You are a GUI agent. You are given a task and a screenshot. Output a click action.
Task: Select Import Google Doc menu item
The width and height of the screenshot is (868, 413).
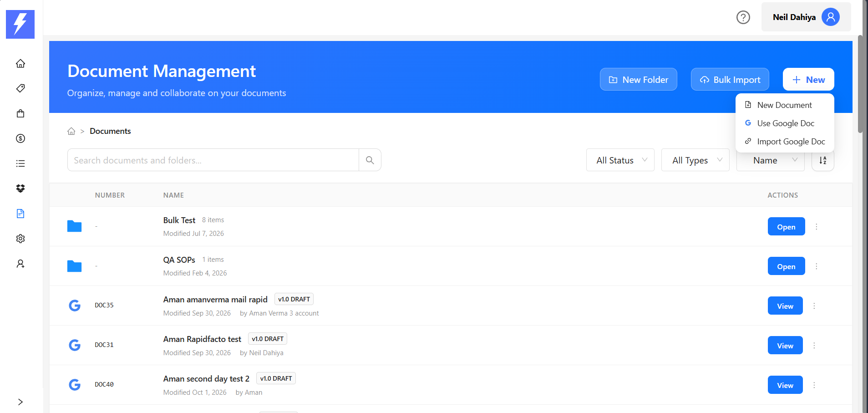[785, 141]
